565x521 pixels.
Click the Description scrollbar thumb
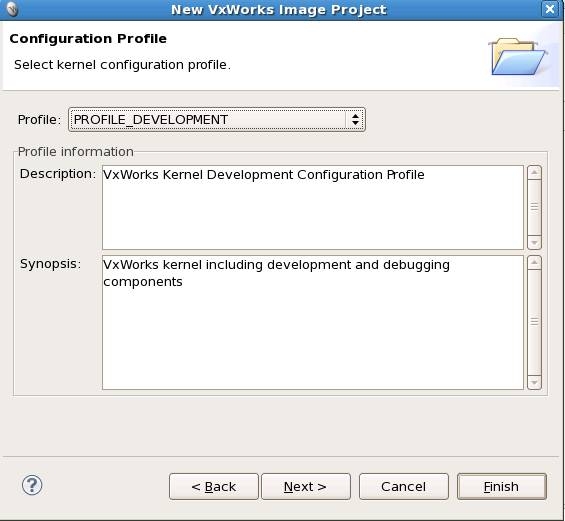click(534, 207)
